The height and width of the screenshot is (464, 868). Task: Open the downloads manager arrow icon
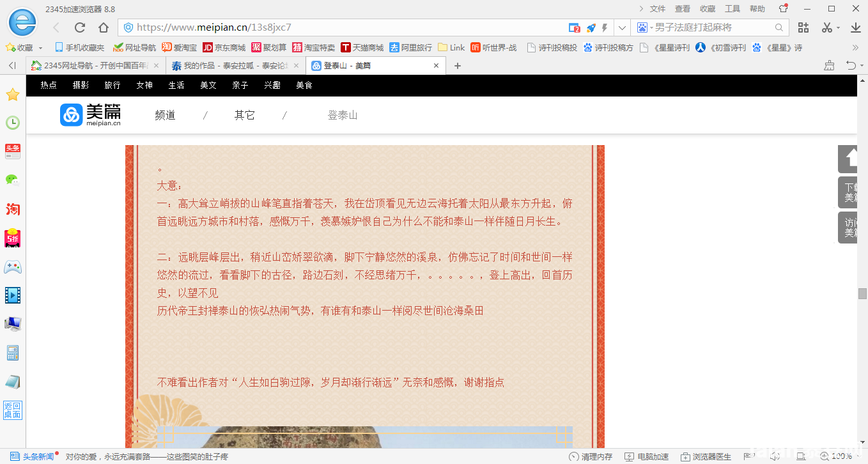[856, 27]
